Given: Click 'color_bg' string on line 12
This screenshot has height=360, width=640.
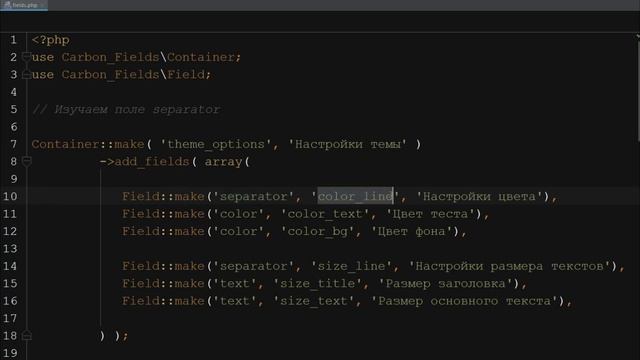Looking at the screenshot, I should pyautogui.click(x=317, y=231).
